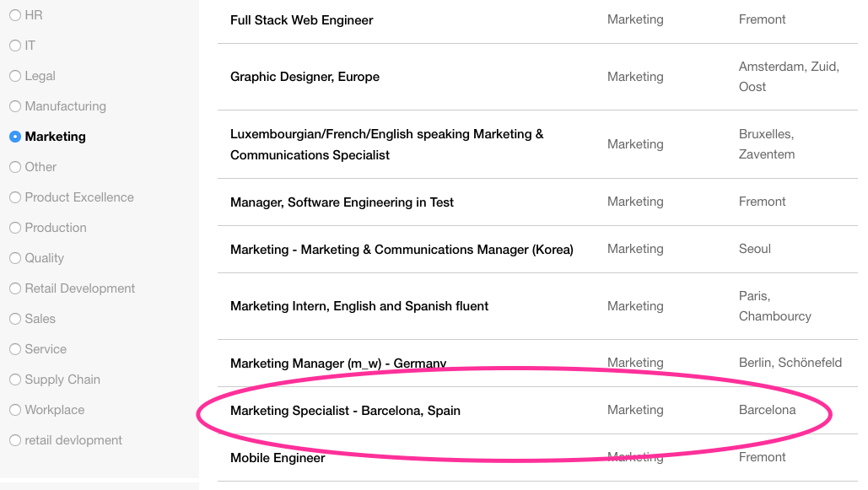Select the IT filter radio button
868x490 pixels.
coord(15,46)
